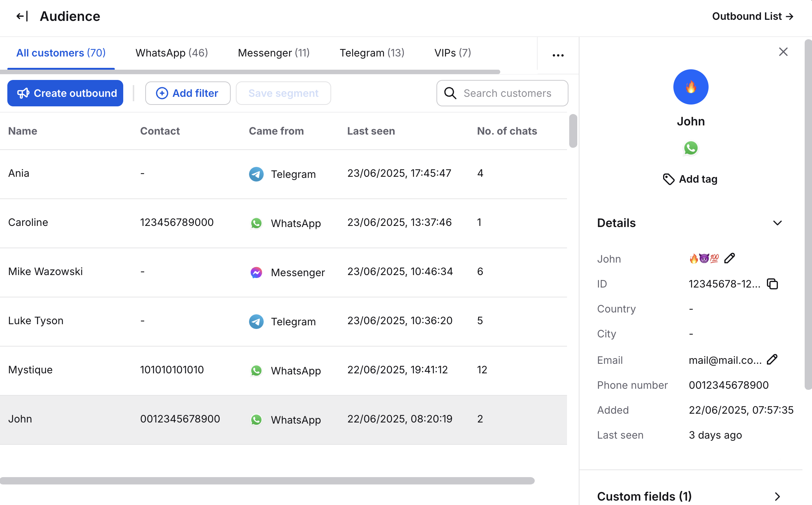The image size is (812, 505).
Task: Click the Add filter button
Action: pos(188,93)
